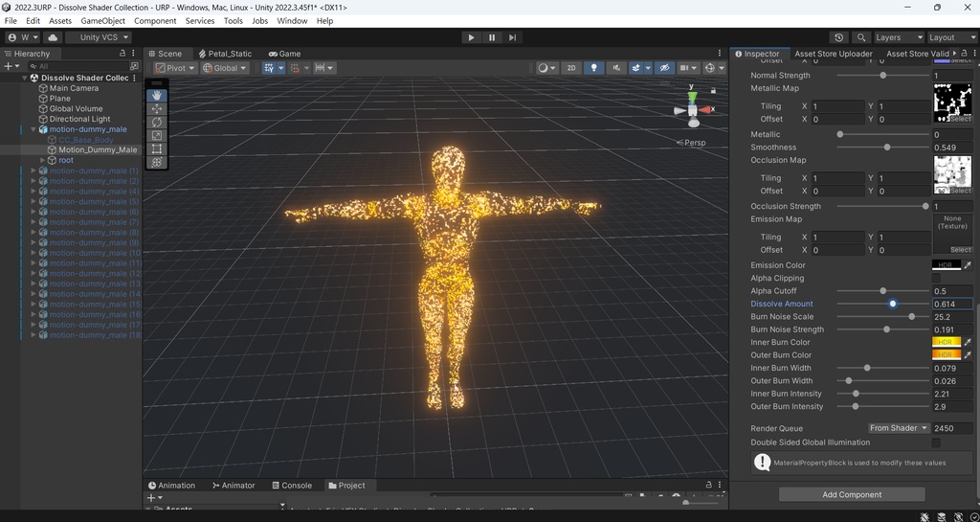Open the Hierarchy create plus dropdown
The image size is (980, 522).
point(12,66)
